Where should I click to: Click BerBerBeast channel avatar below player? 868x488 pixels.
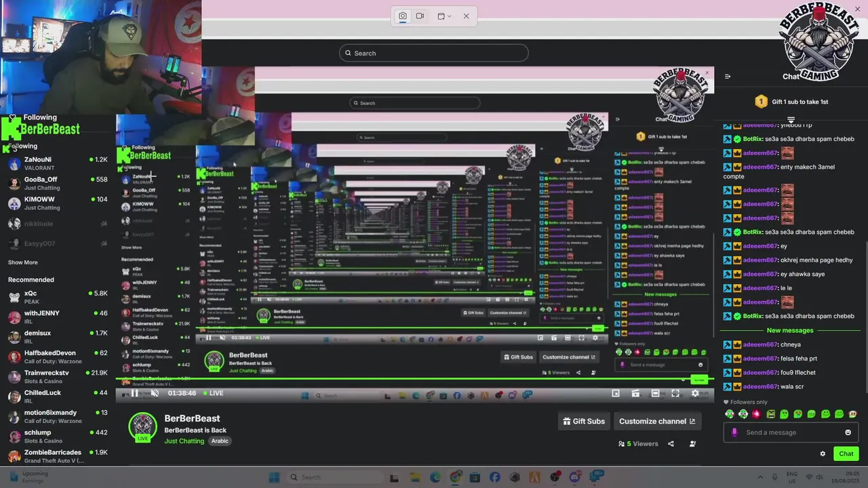(x=142, y=427)
